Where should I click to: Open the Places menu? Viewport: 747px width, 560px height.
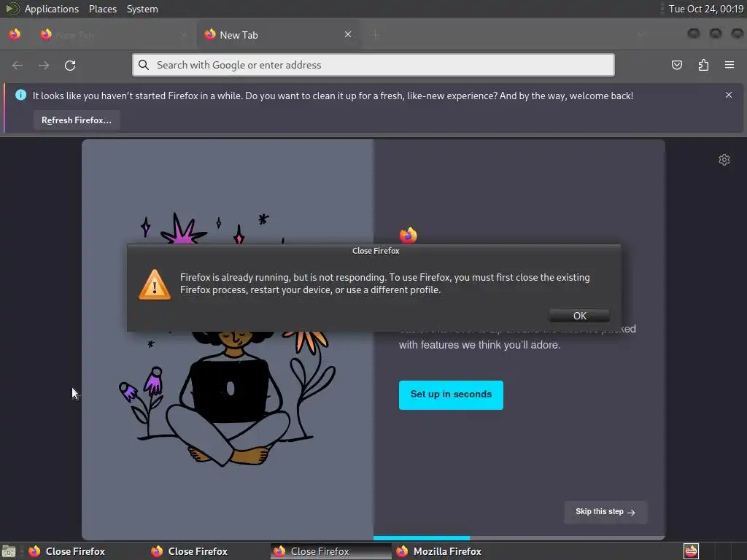pyautogui.click(x=102, y=9)
